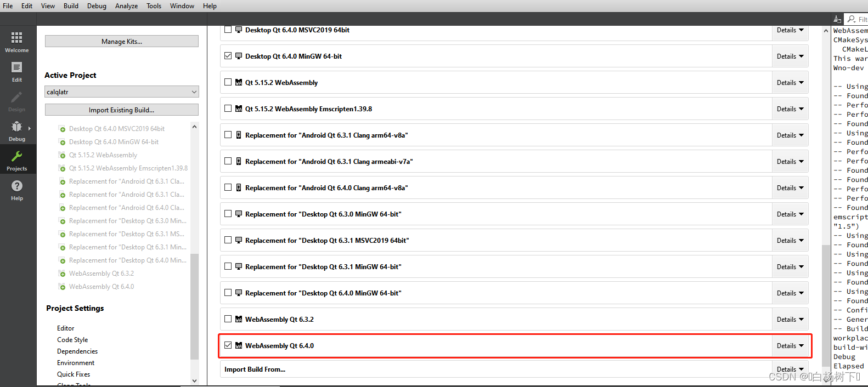Uncheck the WebAssembly Qt 6.4.0 kit
This screenshot has height=387, width=868.
[228, 345]
